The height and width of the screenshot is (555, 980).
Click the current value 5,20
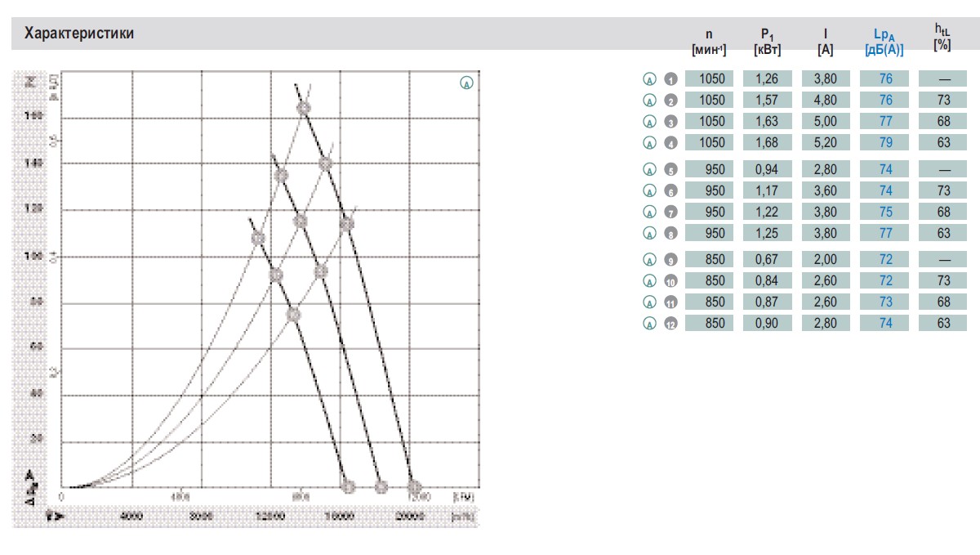pos(826,143)
